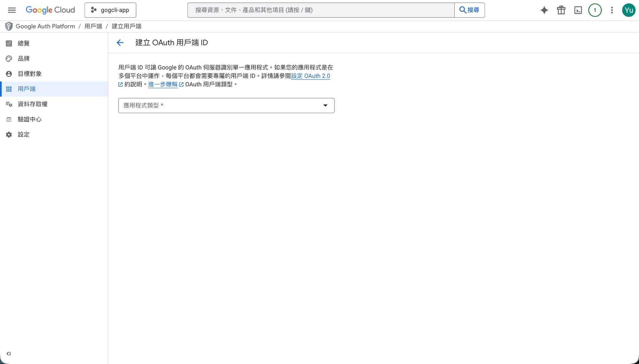
Task: Focus the resource search input field
Action: (321, 10)
